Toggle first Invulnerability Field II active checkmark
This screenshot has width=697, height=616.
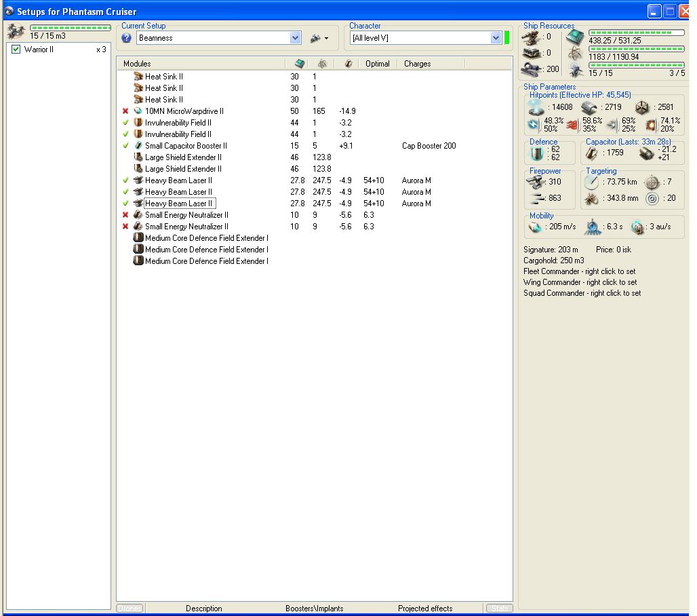click(x=125, y=123)
